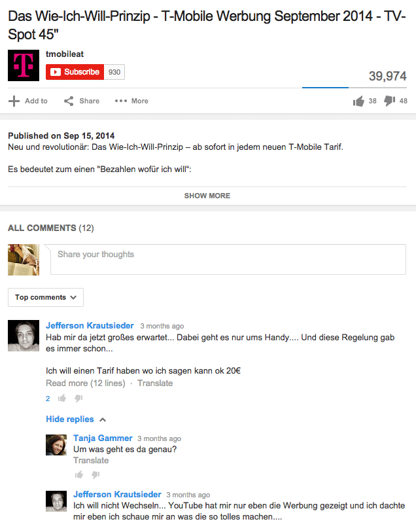This screenshot has width=416, height=532.
Task: Translate Jefferson Krautsieder's top comment
Action: pyautogui.click(x=155, y=383)
